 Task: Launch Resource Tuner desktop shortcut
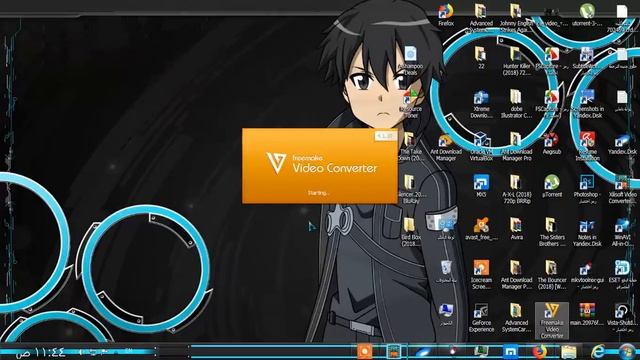pos(410,104)
